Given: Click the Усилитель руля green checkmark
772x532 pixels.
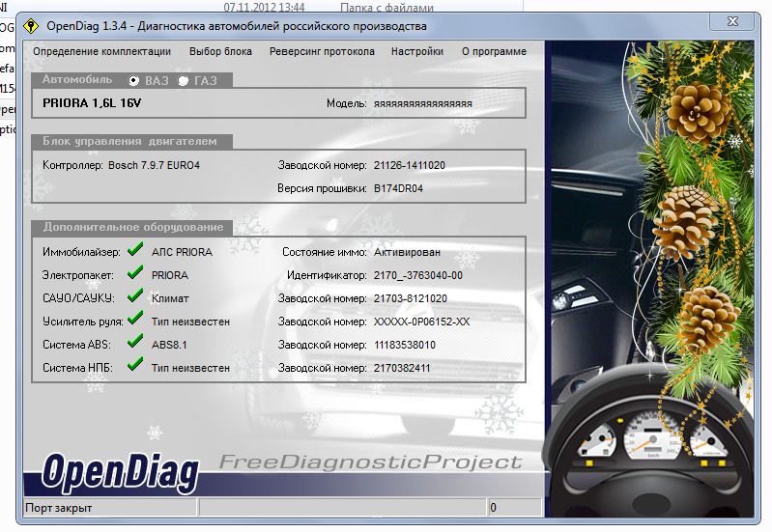Looking at the screenshot, I should coord(135,319).
